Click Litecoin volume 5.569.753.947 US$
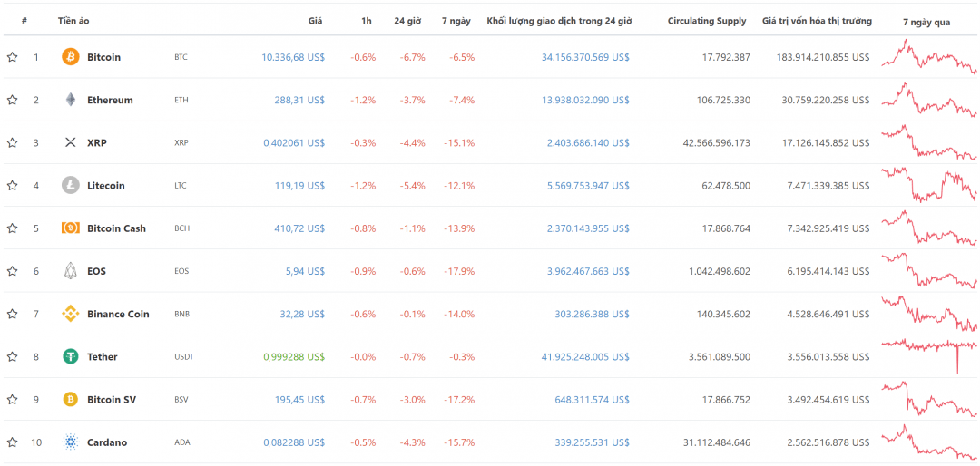This screenshot has width=980, height=466. [588, 186]
